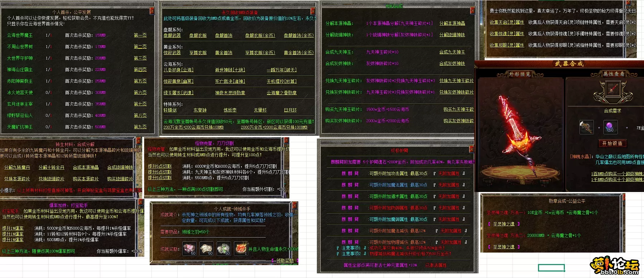Select the axe weapon material icon
The height and width of the screenshot is (278, 644).
pyautogui.click(x=586, y=128)
